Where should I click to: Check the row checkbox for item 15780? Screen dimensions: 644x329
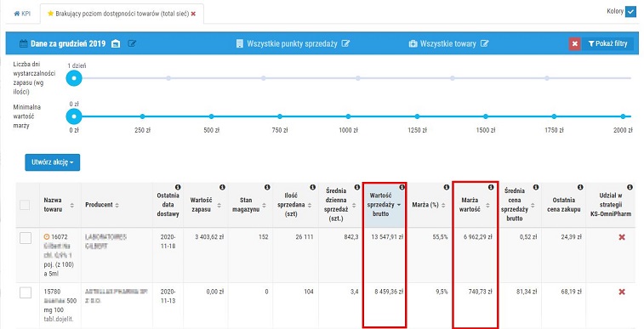(x=26, y=292)
